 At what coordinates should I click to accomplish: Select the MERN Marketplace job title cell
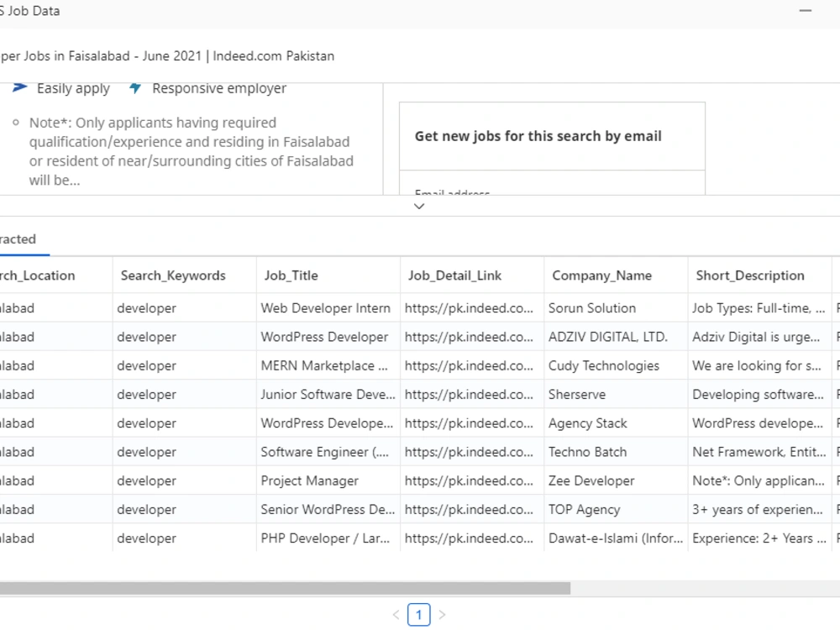tap(328, 366)
